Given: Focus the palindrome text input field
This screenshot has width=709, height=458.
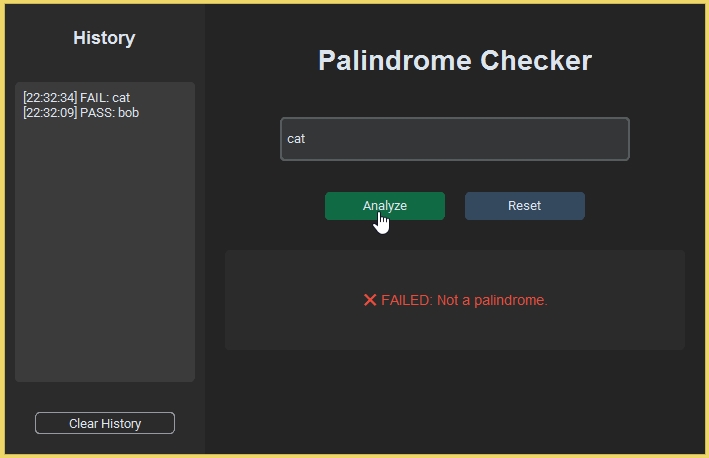Looking at the screenshot, I should tap(455, 139).
